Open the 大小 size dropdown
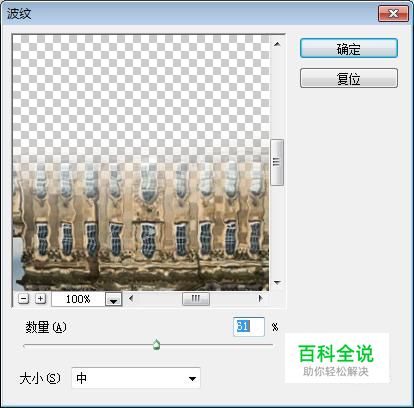This screenshot has width=414, height=408. click(x=136, y=378)
